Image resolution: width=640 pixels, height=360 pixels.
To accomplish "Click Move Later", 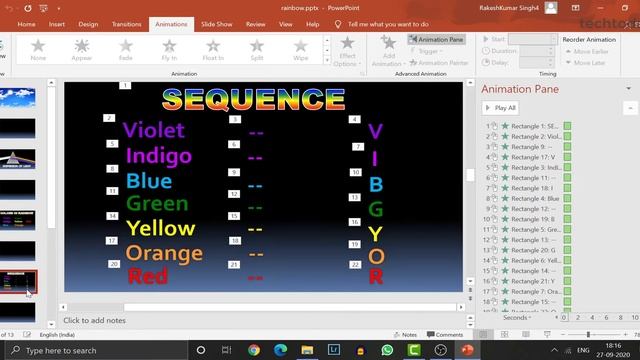I will point(585,63).
